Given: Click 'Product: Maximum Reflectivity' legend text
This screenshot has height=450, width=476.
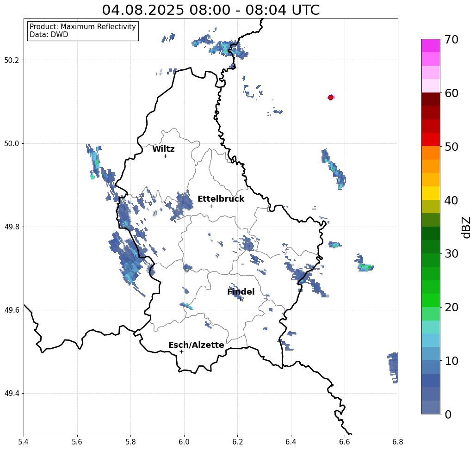Looking at the screenshot, I should [x=82, y=27].
